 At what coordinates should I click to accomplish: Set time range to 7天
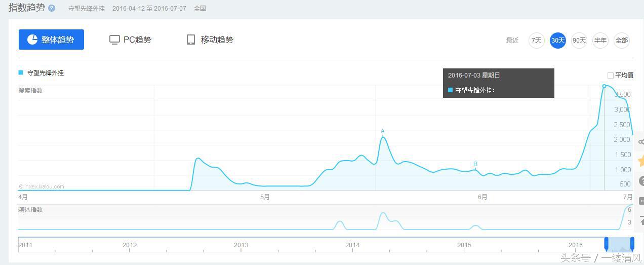(x=536, y=41)
